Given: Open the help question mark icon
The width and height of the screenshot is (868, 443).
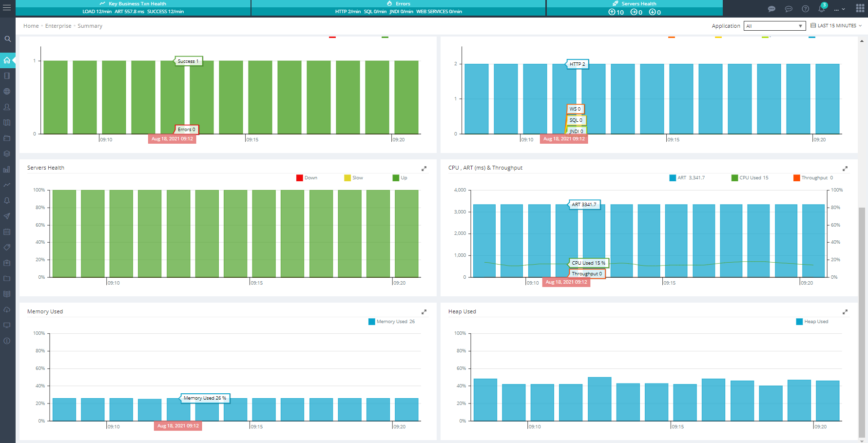Looking at the screenshot, I should coord(805,9).
